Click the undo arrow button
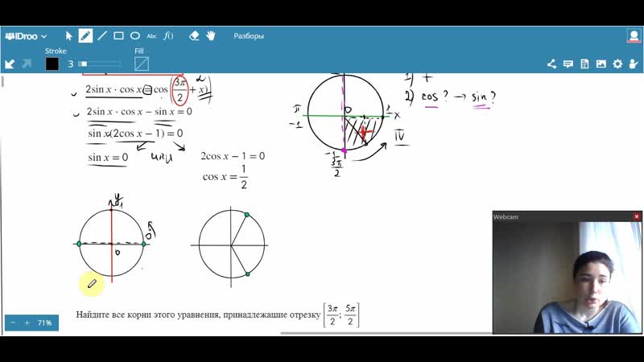Image resolution: width=644 pixels, height=362 pixels. 10,64
